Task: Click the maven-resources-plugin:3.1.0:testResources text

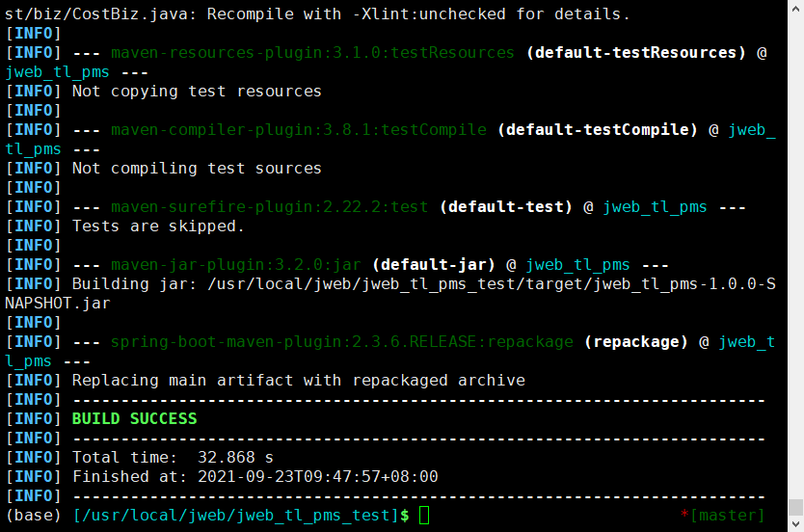Action: pos(313,53)
